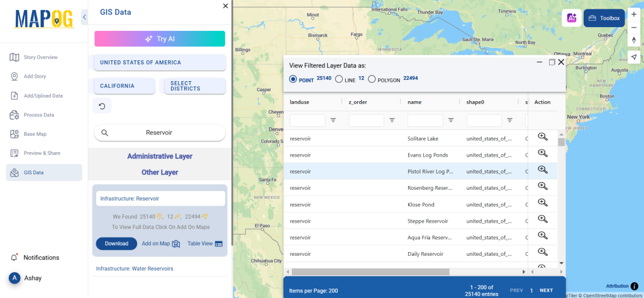
Task: Click the reset refresh icon below California
Action: [x=102, y=106]
